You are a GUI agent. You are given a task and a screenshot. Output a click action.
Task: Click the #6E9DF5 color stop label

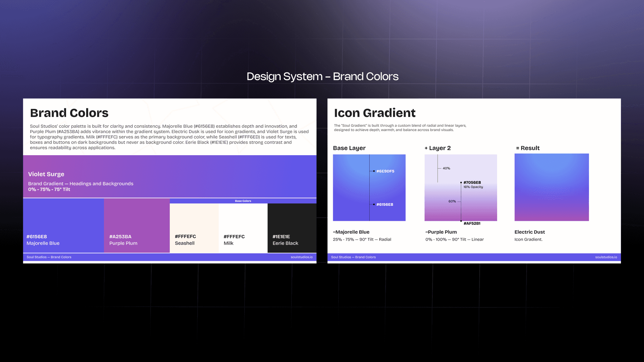pos(385,171)
